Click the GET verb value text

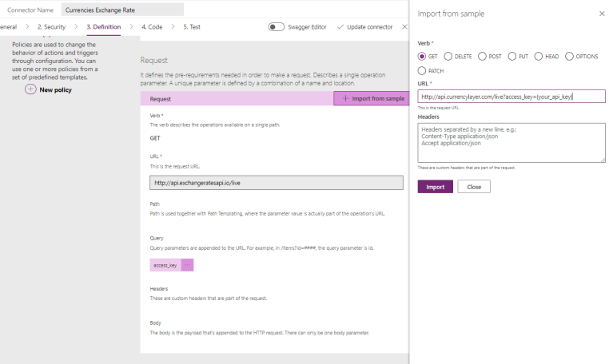point(155,138)
